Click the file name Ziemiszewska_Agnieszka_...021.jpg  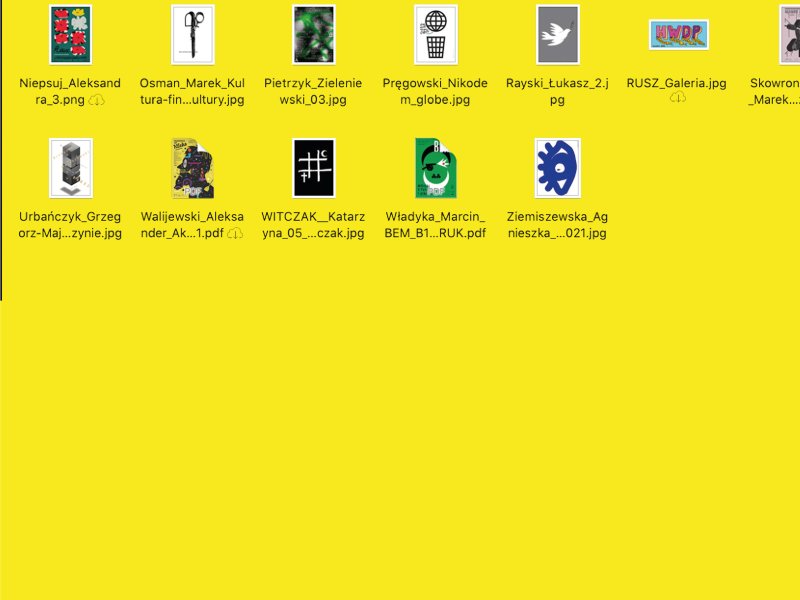[x=557, y=224]
